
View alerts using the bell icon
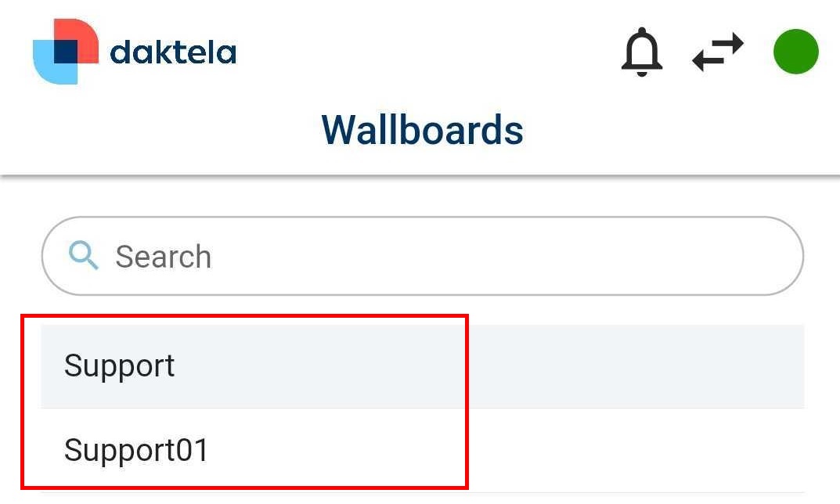[x=642, y=52]
